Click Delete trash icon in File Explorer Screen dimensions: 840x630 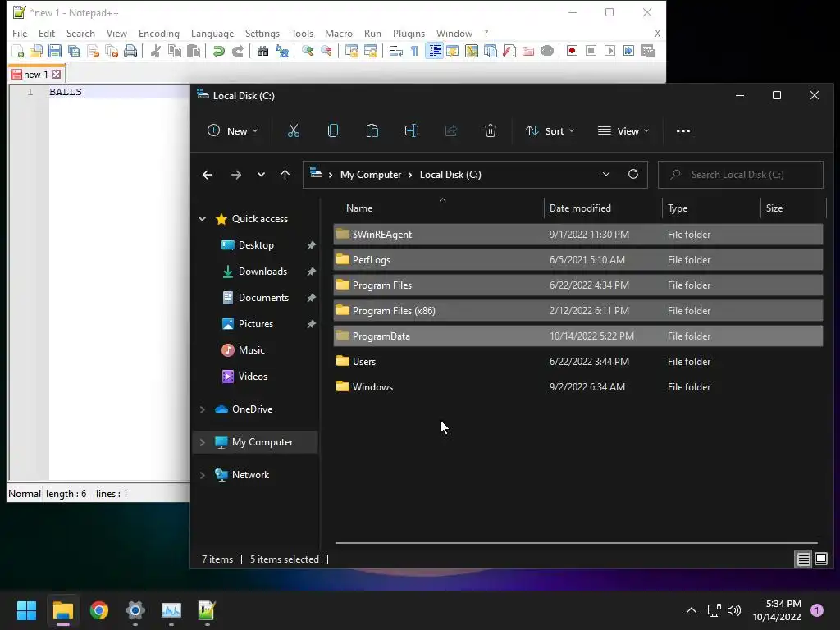point(491,130)
